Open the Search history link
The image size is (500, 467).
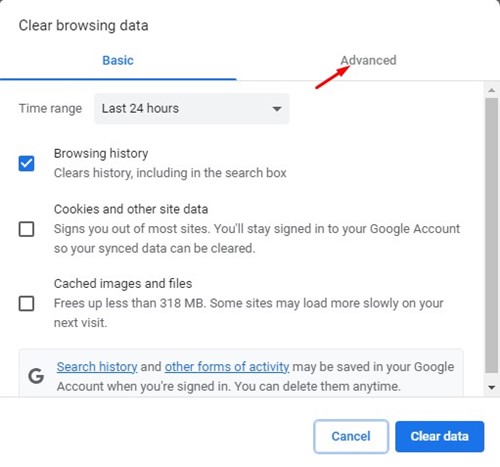coord(97,367)
